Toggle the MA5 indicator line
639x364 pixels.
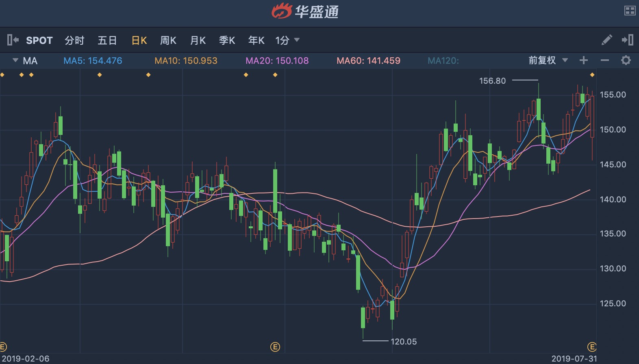[93, 61]
